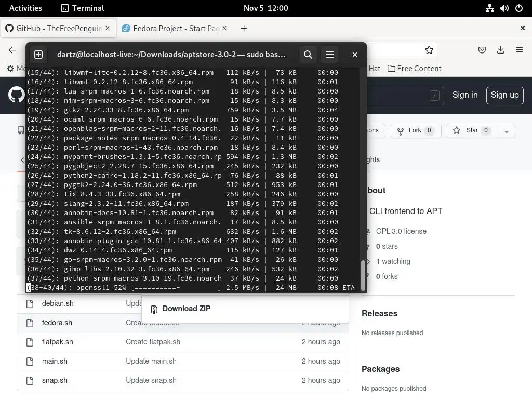Click Sign up button on GitHub
This screenshot has height=399, width=532.
(504, 96)
